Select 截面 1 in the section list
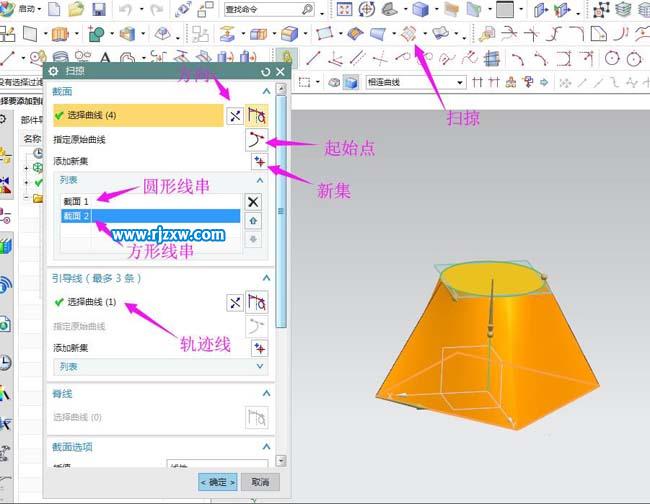The width and height of the screenshot is (650, 504). 76,202
